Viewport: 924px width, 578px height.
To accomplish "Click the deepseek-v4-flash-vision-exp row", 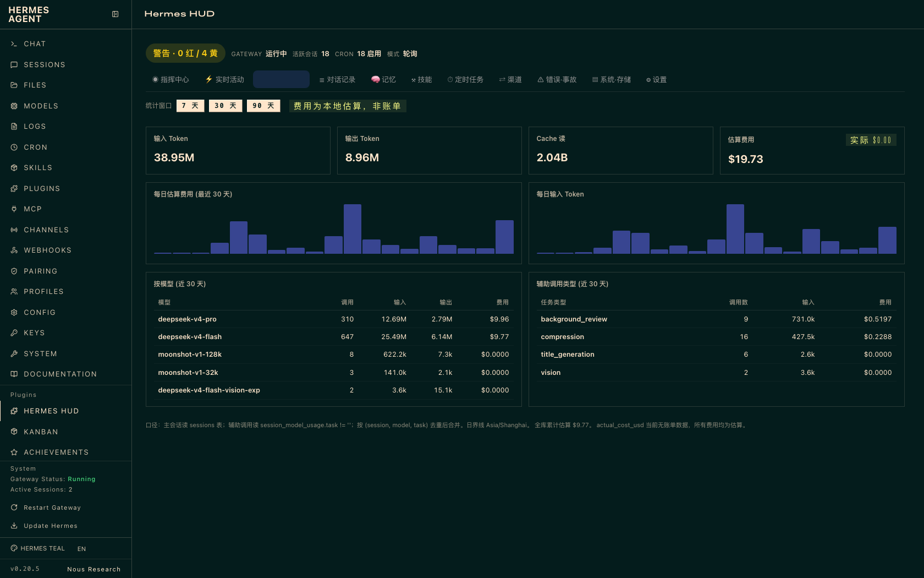I will (x=333, y=390).
